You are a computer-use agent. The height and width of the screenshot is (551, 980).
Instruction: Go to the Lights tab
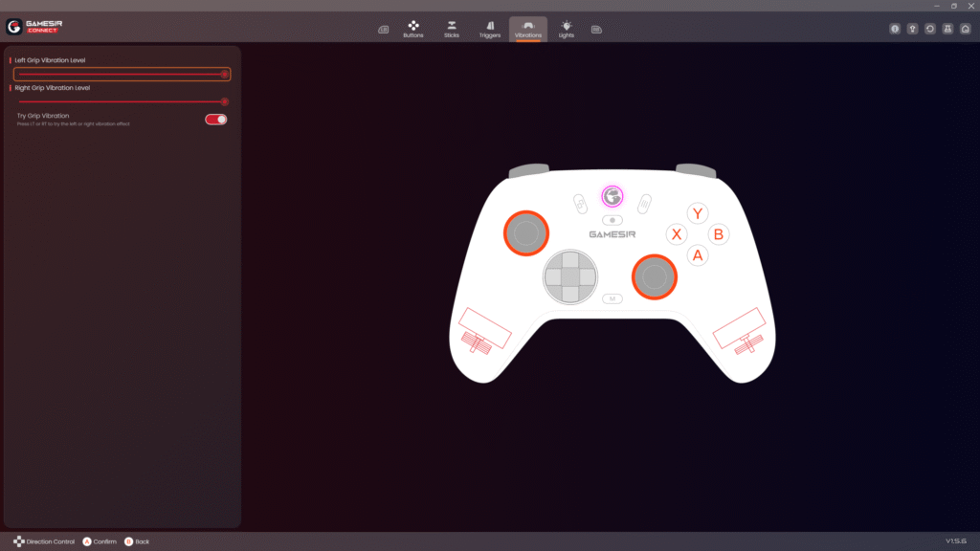click(x=567, y=30)
